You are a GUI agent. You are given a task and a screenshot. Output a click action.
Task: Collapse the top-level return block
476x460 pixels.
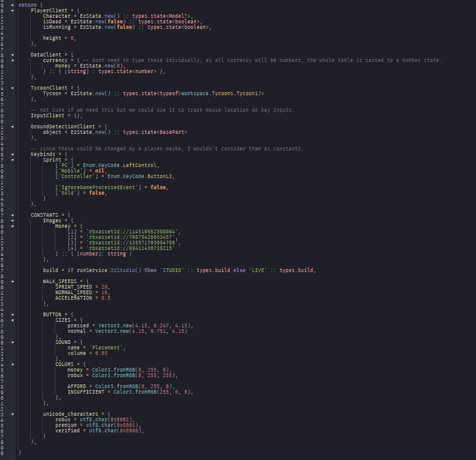[x=12, y=5]
